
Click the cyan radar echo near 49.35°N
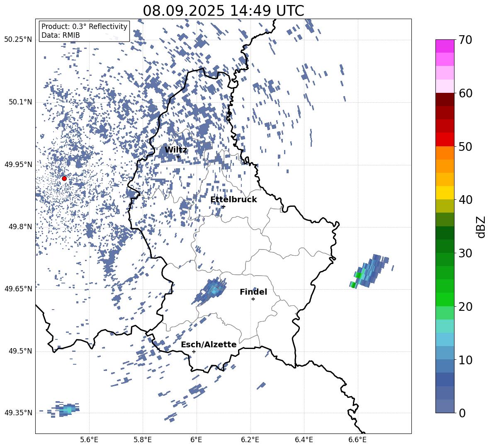coord(67,409)
